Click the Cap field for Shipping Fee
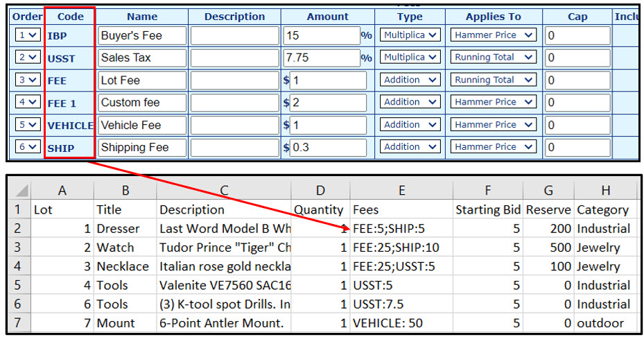Image resolution: width=644 pixels, height=337 pixels. [x=577, y=147]
